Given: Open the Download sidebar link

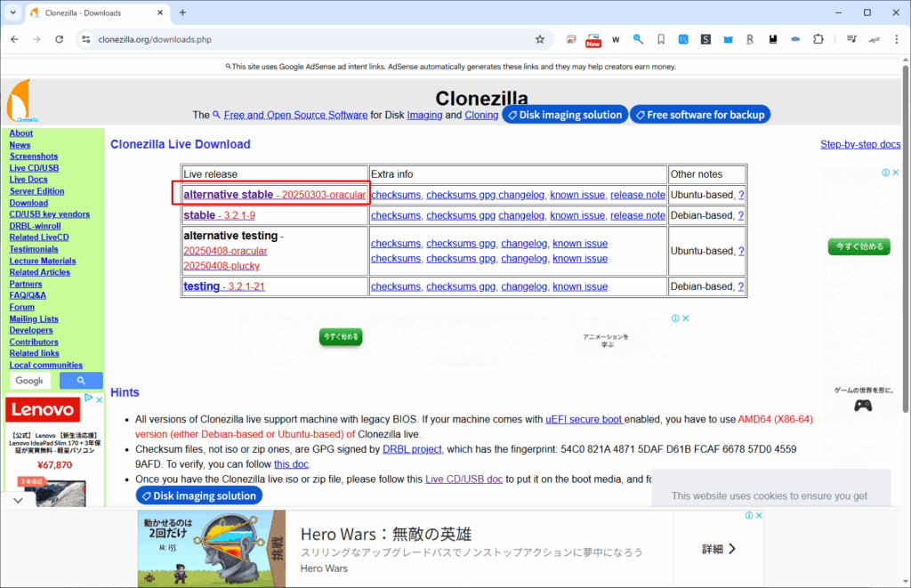Looking at the screenshot, I should [x=28, y=203].
